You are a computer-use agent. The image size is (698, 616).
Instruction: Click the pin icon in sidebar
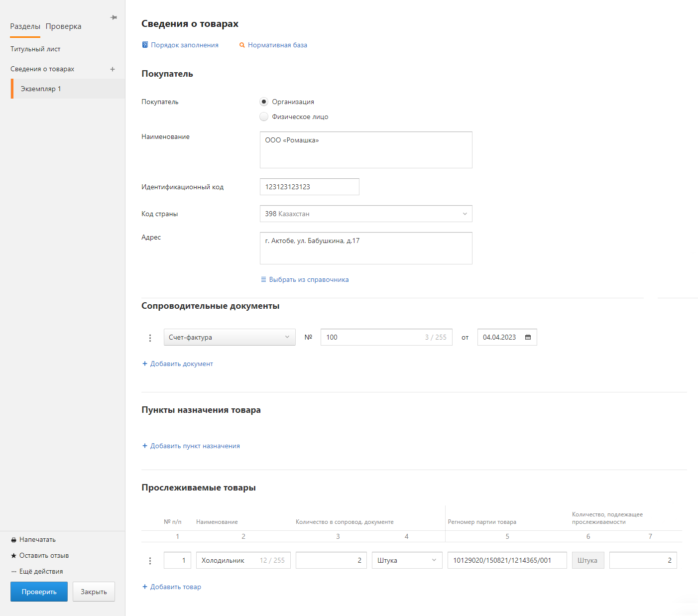point(114,17)
